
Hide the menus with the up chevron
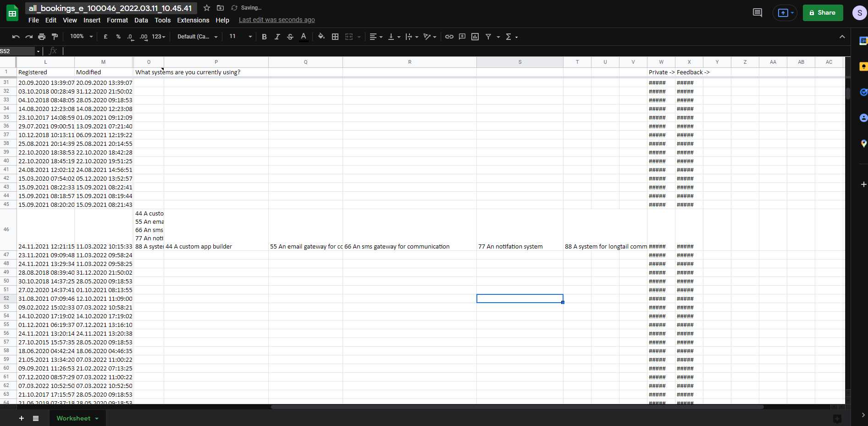(x=842, y=37)
